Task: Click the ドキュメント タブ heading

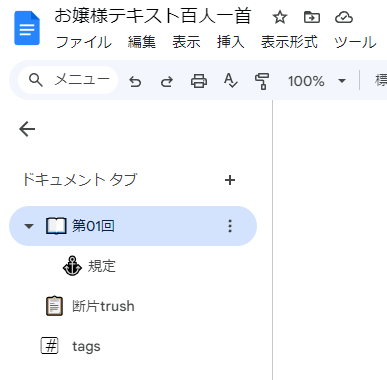Action: 80,180
